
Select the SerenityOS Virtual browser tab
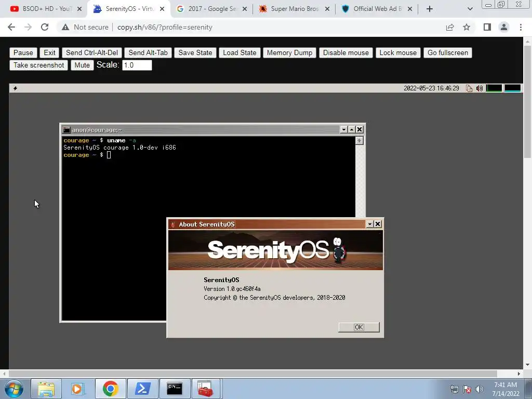(x=130, y=9)
